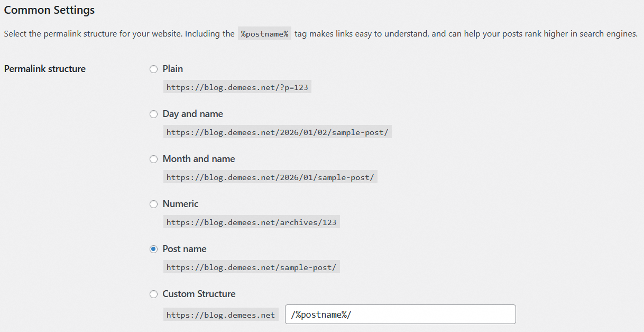This screenshot has height=332, width=644.
Task: Select the Plain permalink radio button
Action: (x=153, y=69)
